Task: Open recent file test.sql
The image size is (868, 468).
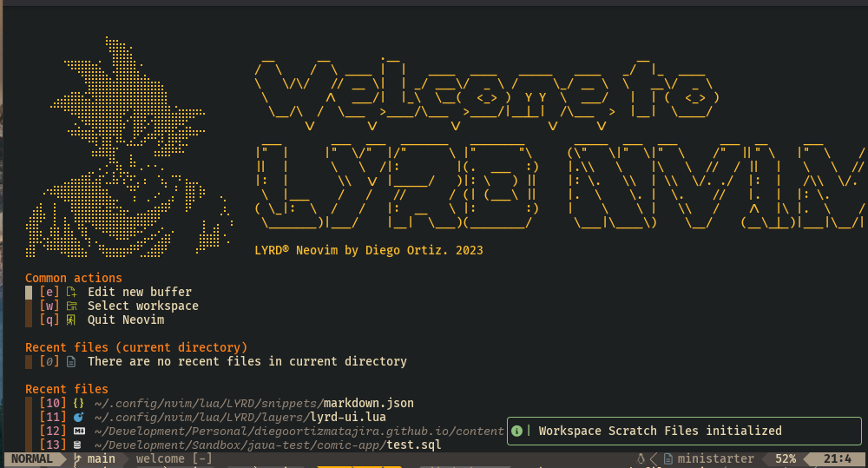Action: click(268, 445)
